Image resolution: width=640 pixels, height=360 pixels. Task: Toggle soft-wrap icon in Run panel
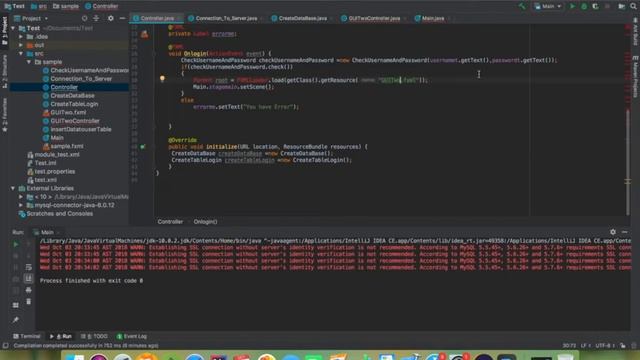(x=29, y=267)
